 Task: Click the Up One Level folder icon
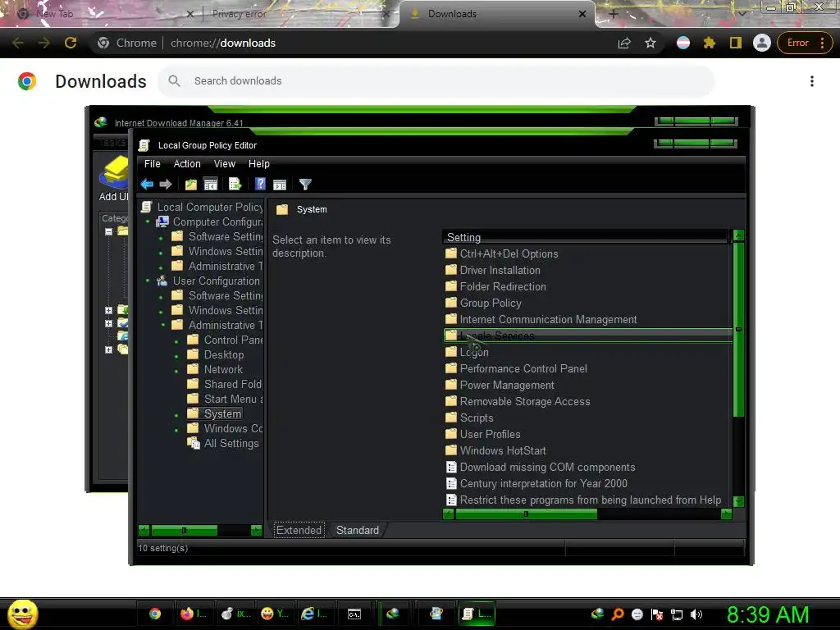pos(190,185)
